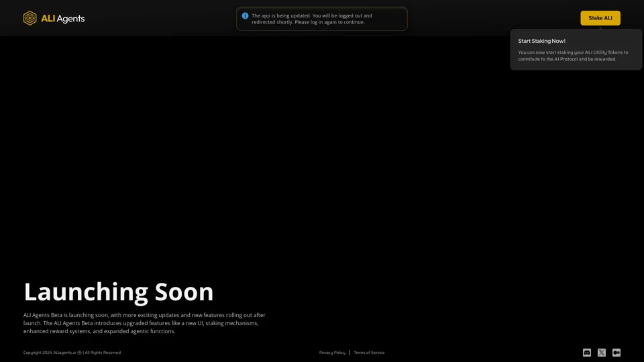Screen dimensions: 644x362
Task: Click the ALI Agents hexagon logo icon
Action: [x=30, y=18]
